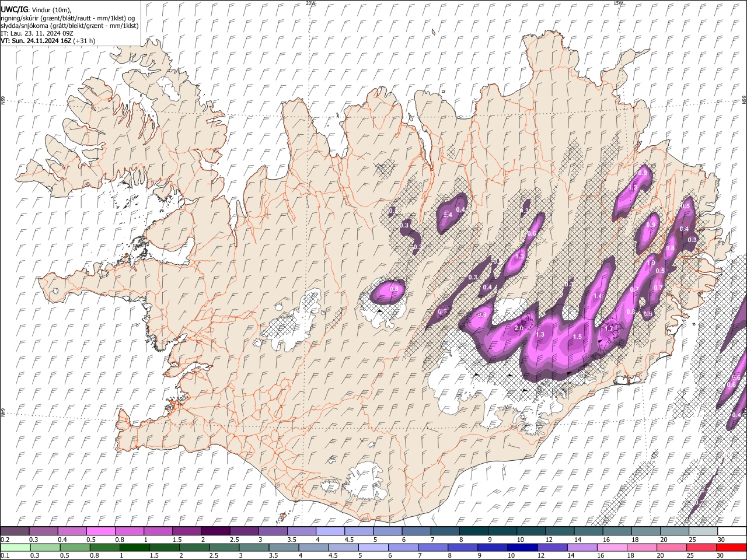Click the 18–20 grey-teal snow-scale swatch
747x560 pixels.
(645, 531)
